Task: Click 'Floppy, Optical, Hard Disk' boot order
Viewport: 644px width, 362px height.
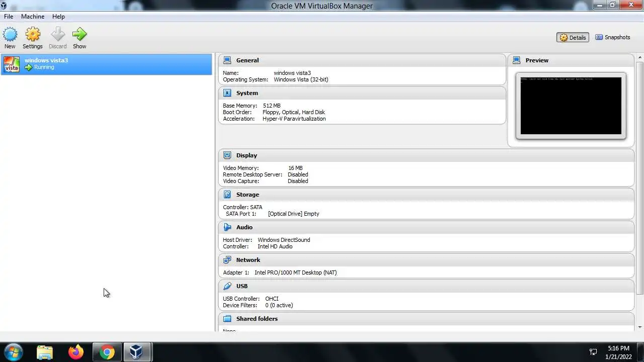Action: coord(294,112)
